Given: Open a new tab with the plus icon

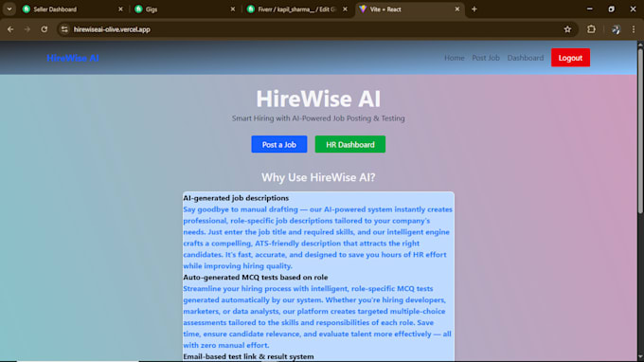Looking at the screenshot, I should 474,9.
